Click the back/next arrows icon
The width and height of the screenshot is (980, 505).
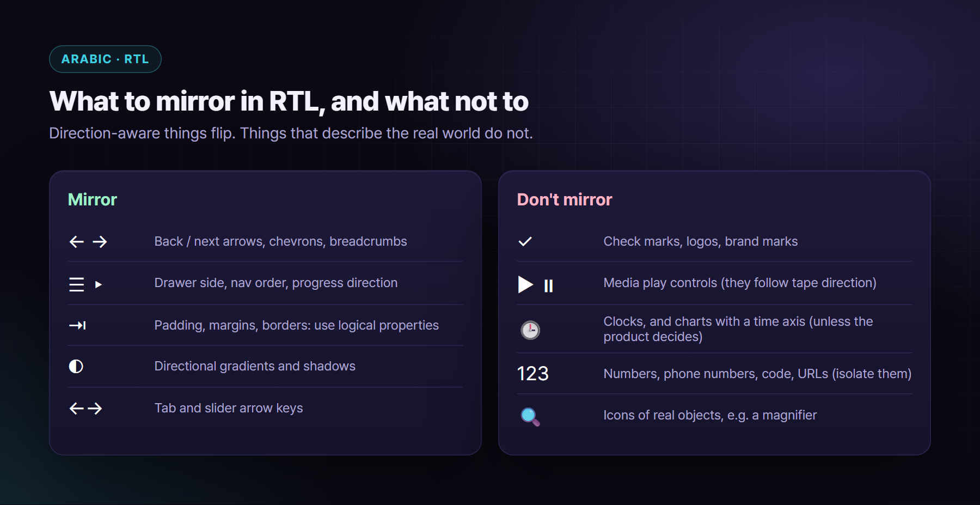[x=88, y=241]
